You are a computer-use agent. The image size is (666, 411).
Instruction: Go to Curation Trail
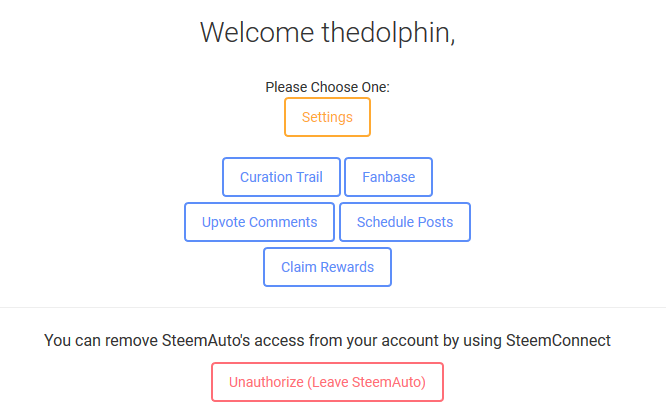[281, 177]
